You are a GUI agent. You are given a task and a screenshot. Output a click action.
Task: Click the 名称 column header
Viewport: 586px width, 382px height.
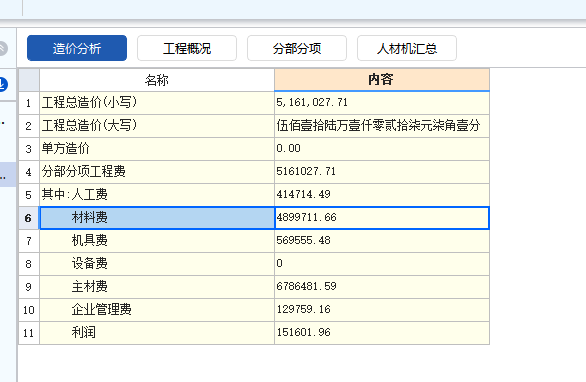(x=157, y=80)
